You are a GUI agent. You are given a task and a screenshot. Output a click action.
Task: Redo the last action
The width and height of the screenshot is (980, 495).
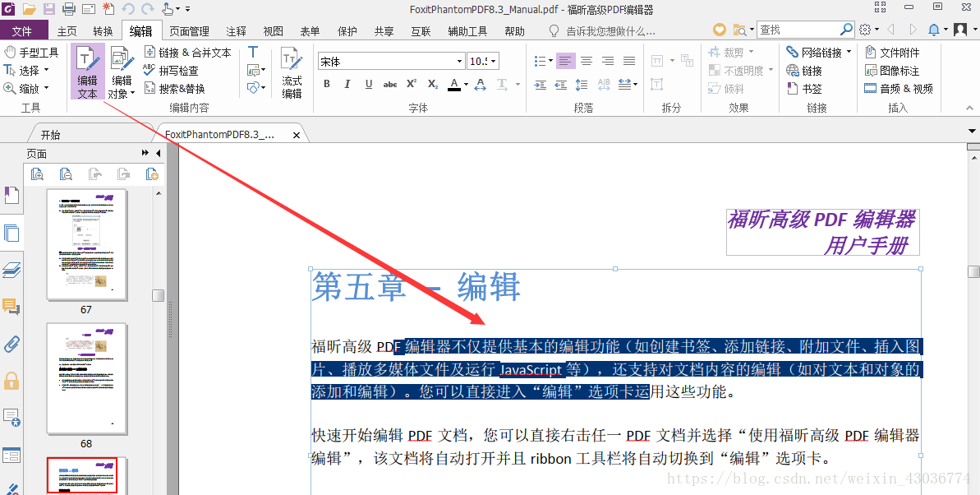point(148,9)
